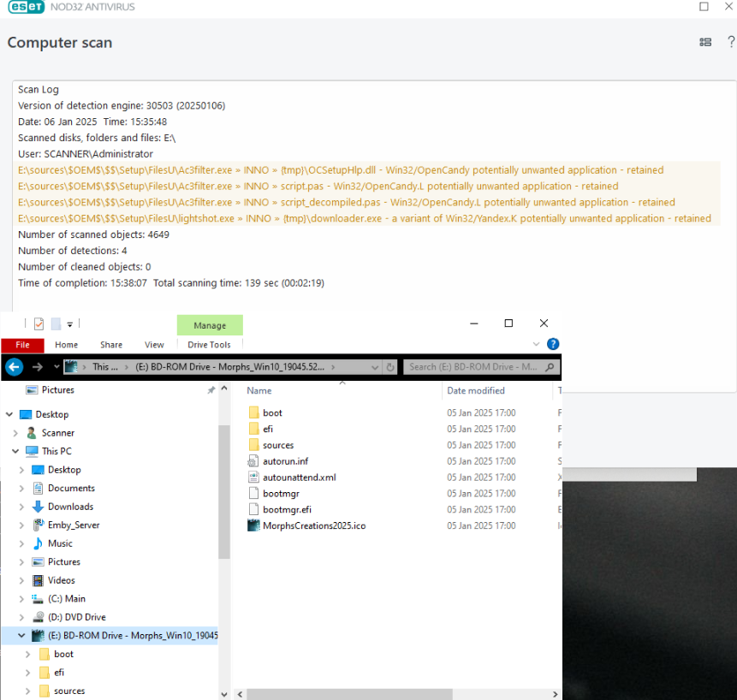737x700 pixels.
Task: Collapse the (E:) BD-ROM Drive tree node
Action: (21, 636)
